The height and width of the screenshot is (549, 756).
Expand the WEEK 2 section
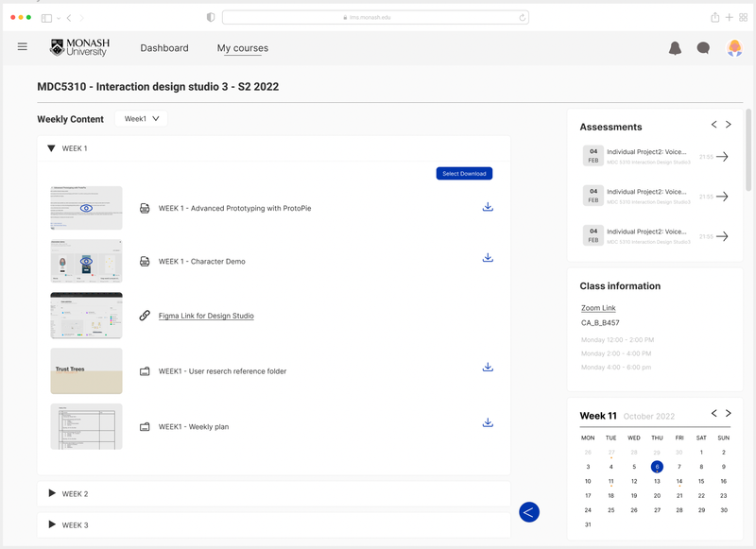pos(52,493)
